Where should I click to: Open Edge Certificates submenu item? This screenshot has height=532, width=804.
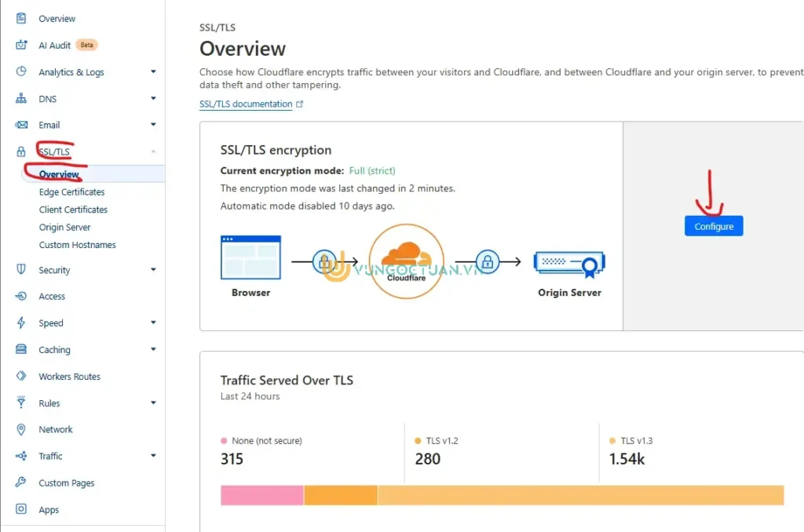71,191
